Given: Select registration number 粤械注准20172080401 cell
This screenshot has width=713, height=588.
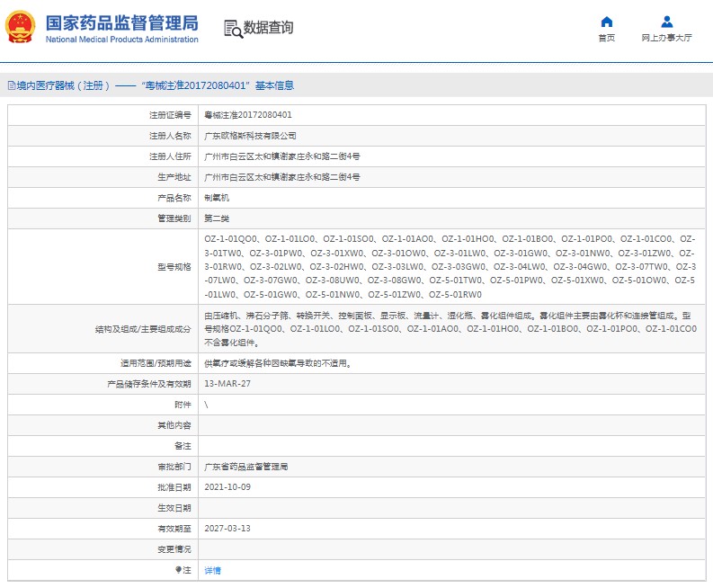Looking at the screenshot, I should pyautogui.click(x=248, y=115).
